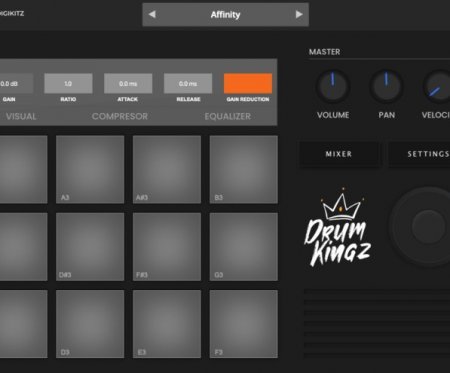The height and width of the screenshot is (373, 450).
Task: Go to the previous preset with left arrow
Action: (152, 14)
